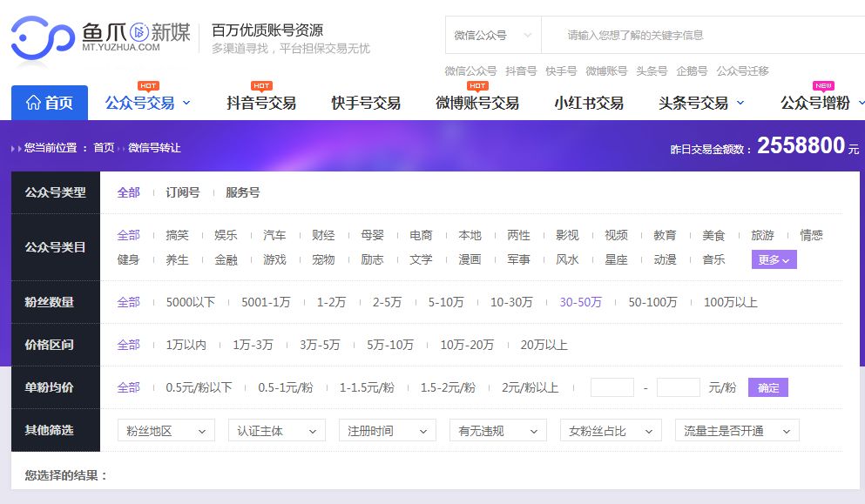Viewport: 865px width, 504px height.
Task: Click the home icon on 首页 tab
Action: [x=34, y=103]
